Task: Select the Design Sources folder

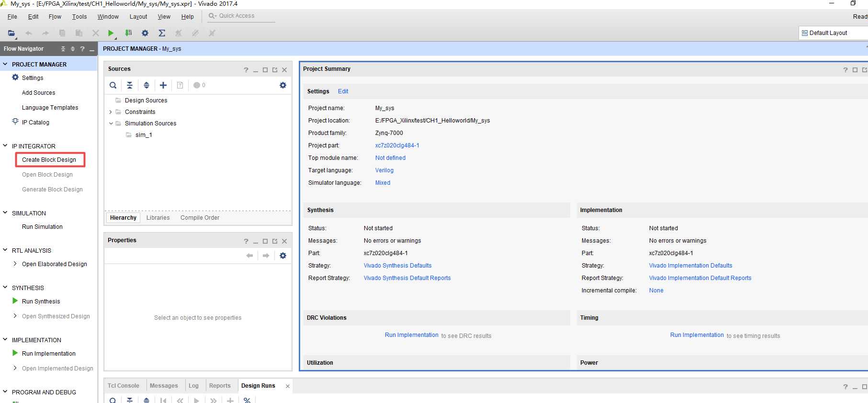Action: [146, 101]
